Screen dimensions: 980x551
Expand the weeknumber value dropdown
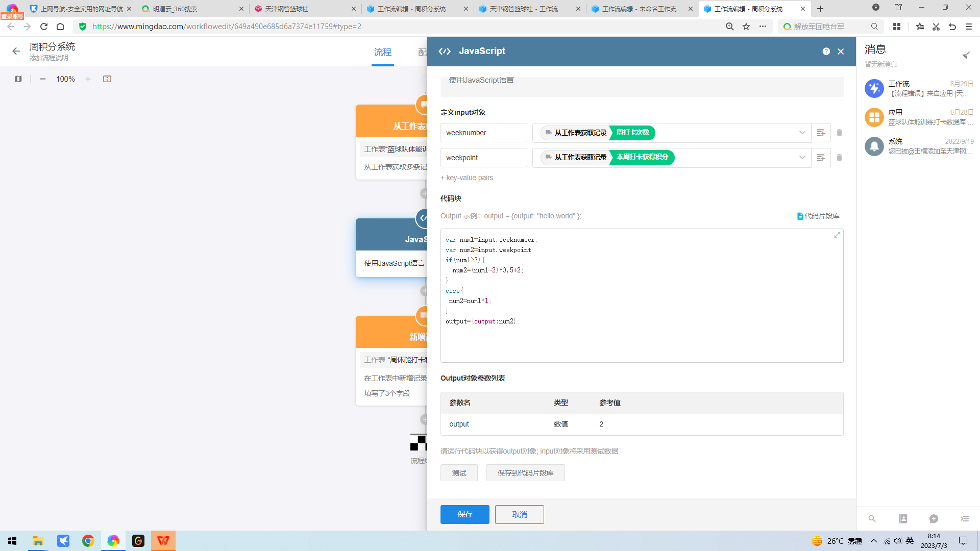pos(802,133)
